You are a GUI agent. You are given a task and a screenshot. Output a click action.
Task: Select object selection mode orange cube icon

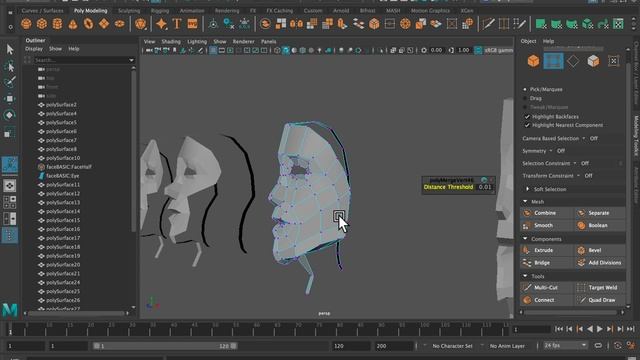coord(533,61)
